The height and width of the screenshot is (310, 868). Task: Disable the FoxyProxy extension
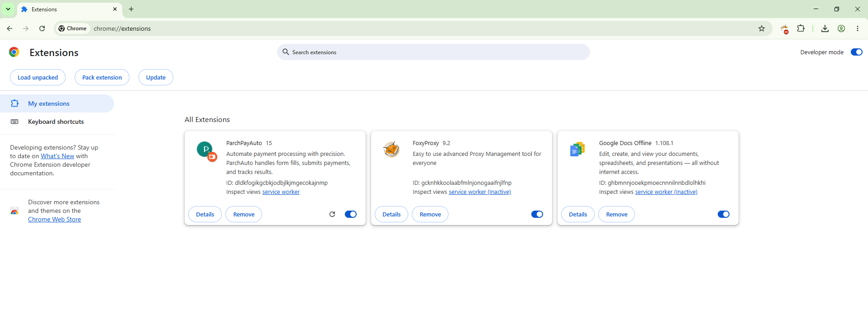pyautogui.click(x=537, y=214)
